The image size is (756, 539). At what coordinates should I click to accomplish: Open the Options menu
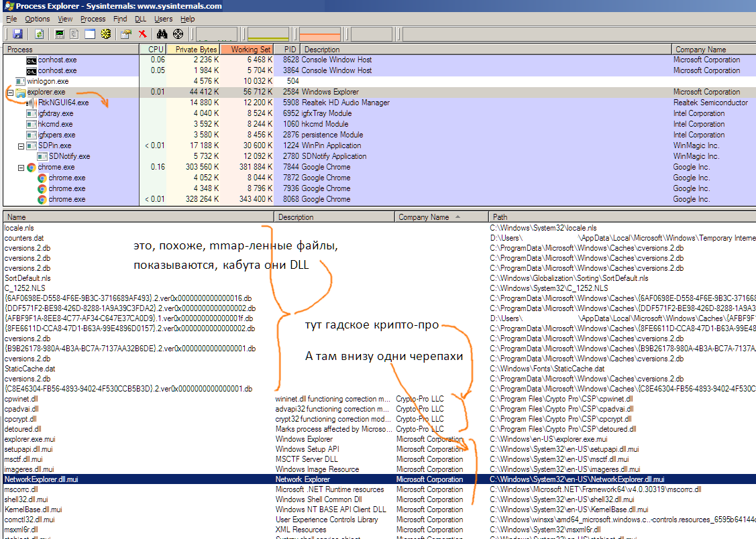38,19
